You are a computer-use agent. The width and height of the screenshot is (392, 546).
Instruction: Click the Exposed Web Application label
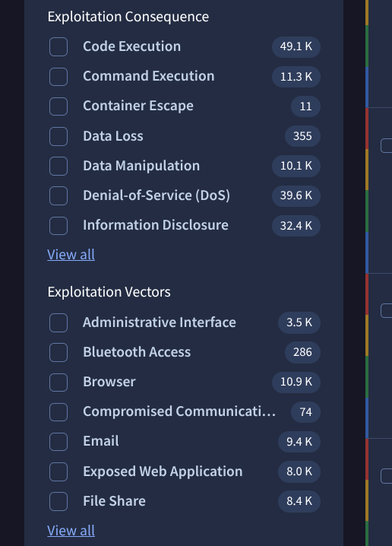click(x=163, y=471)
